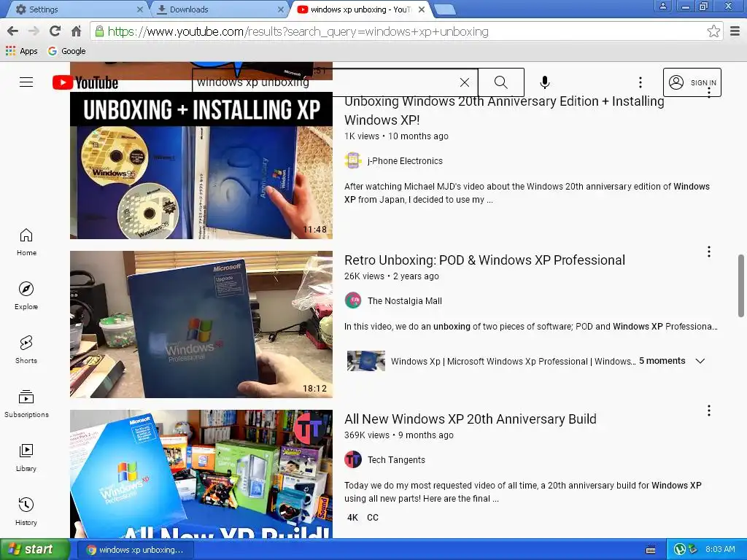Image resolution: width=747 pixels, height=560 pixels.
Task: Open a new tab with the new-tab button
Action: [x=444, y=9]
